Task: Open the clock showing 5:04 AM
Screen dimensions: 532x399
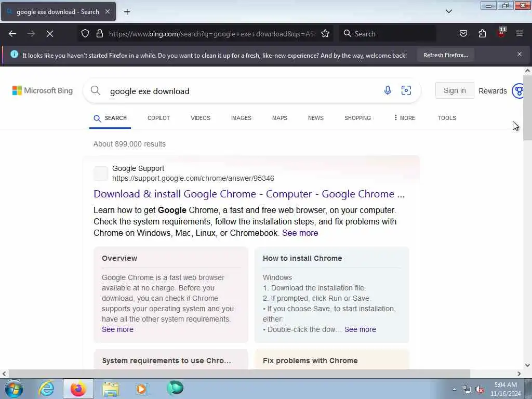Action: [x=505, y=389]
